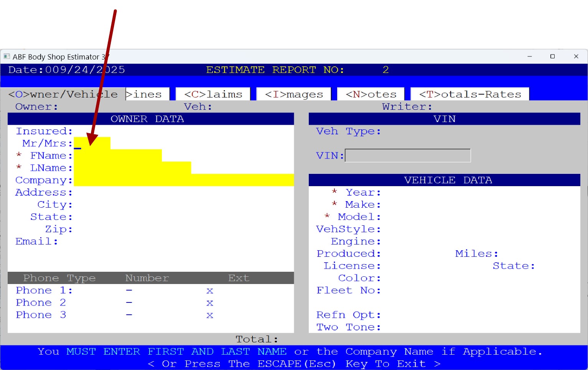Click the vehicle Year field
This screenshot has width=588, height=370.
(422, 192)
